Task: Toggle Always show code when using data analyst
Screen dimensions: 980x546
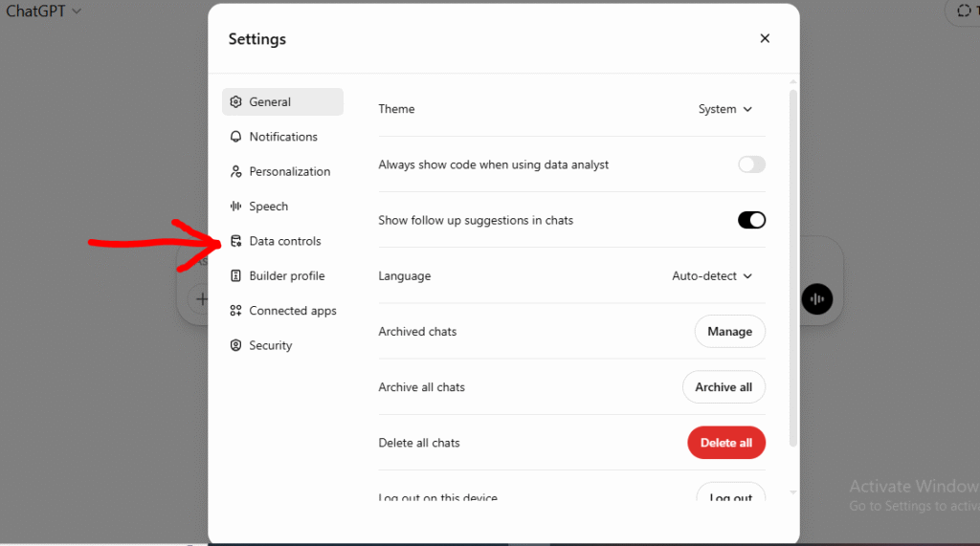Action: pyautogui.click(x=751, y=164)
